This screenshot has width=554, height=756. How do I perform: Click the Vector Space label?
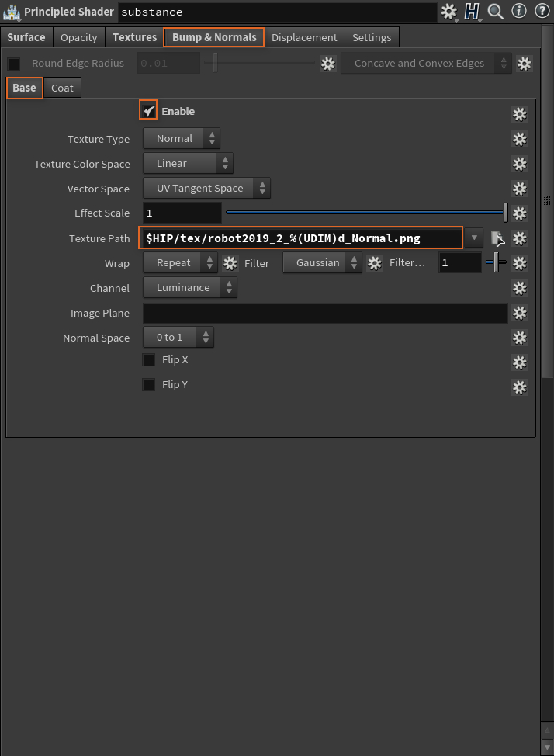pos(99,189)
